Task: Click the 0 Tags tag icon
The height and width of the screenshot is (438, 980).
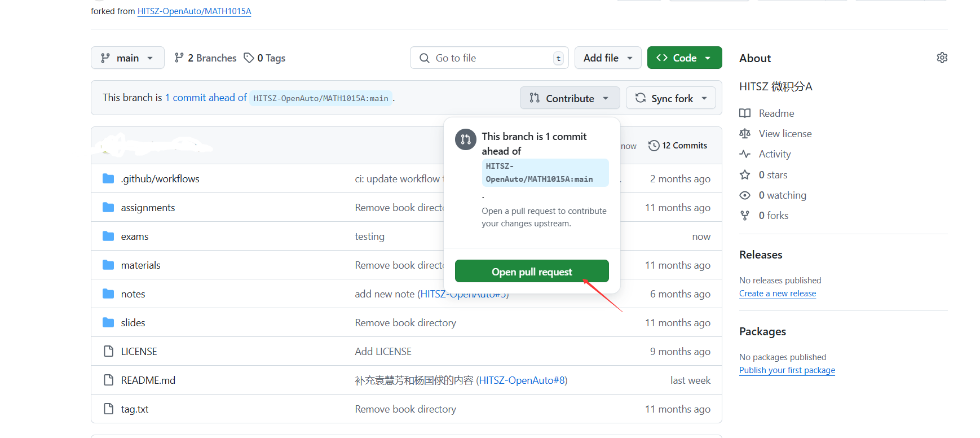Action: coord(249,58)
